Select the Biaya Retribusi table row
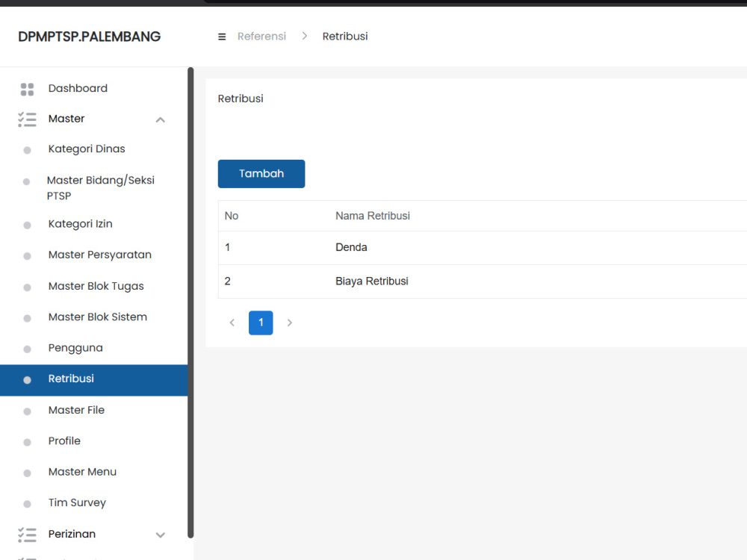 tap(482, 281)
